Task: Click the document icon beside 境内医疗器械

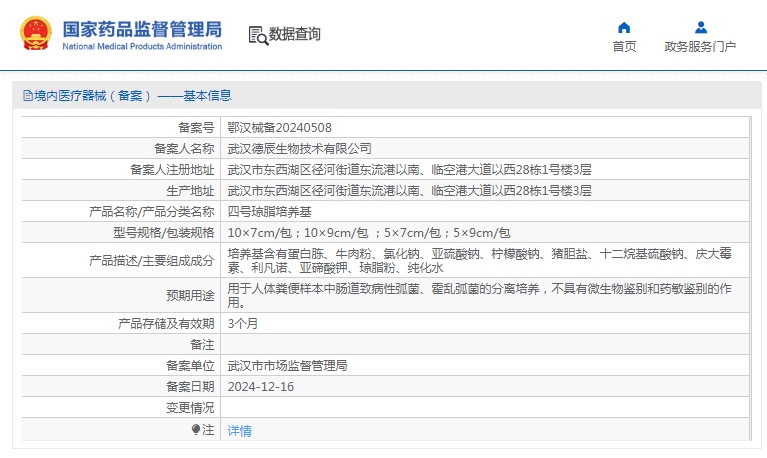Action: 28,95
